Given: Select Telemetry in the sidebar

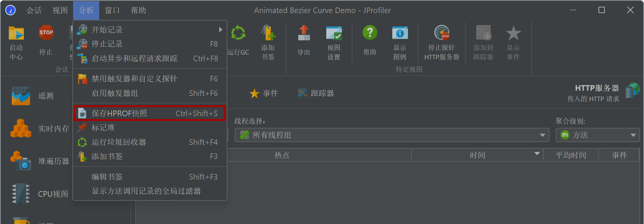Looking at the screenshot, I should click(32, 96).
